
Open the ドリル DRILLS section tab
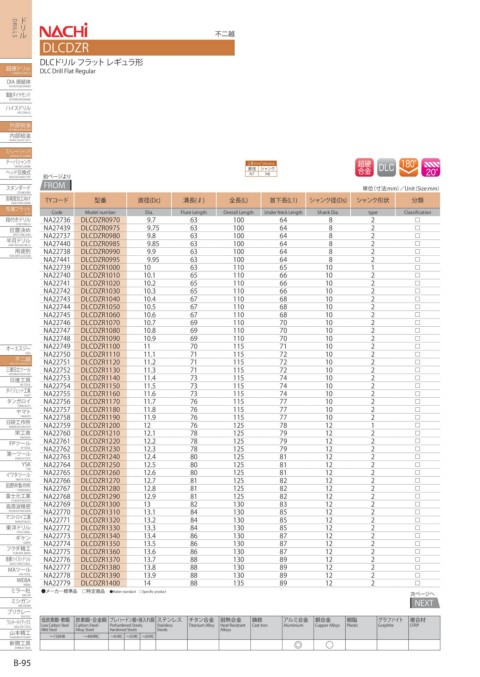[16, 28]
